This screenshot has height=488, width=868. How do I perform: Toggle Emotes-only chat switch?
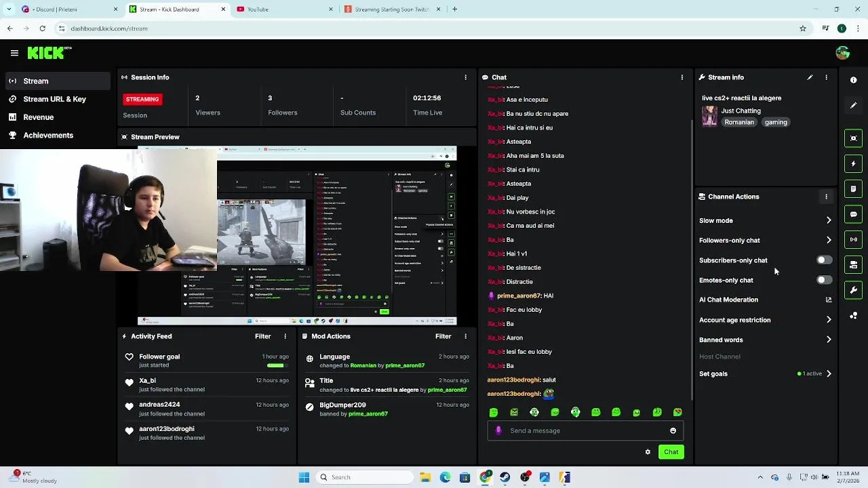coord(824,280)
